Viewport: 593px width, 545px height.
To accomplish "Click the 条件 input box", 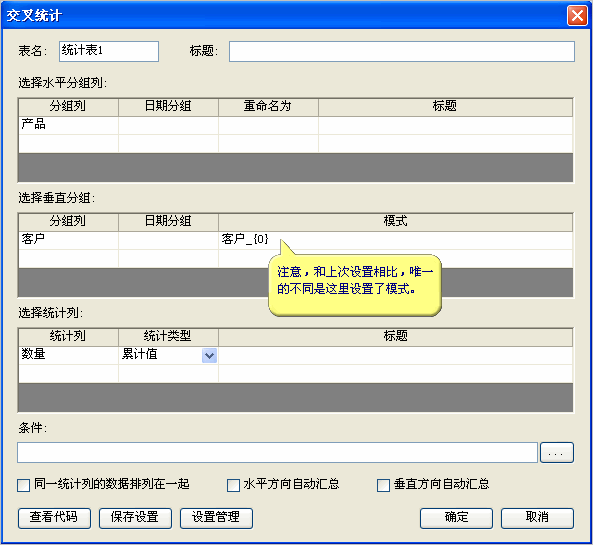I will [x=277, y=452].
